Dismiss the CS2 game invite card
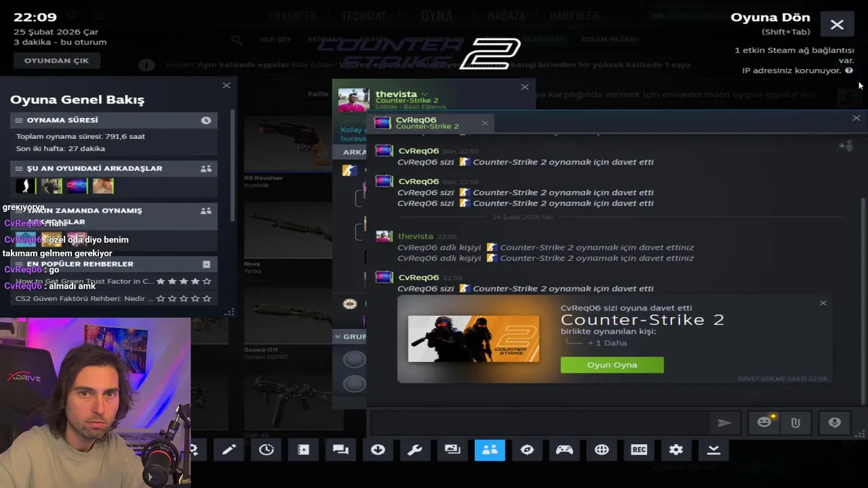The image size is (868, 488). (823, 303)
